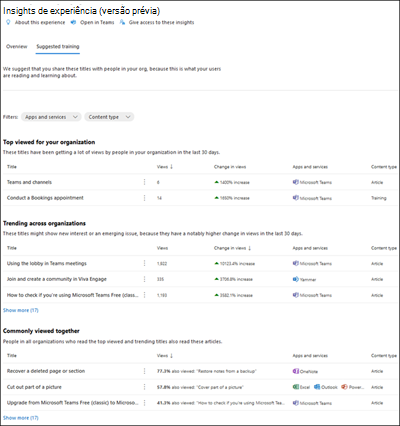Viewport: 400px width, 426px height.
Task: Click the 1650% increase value
Action: 235,198
